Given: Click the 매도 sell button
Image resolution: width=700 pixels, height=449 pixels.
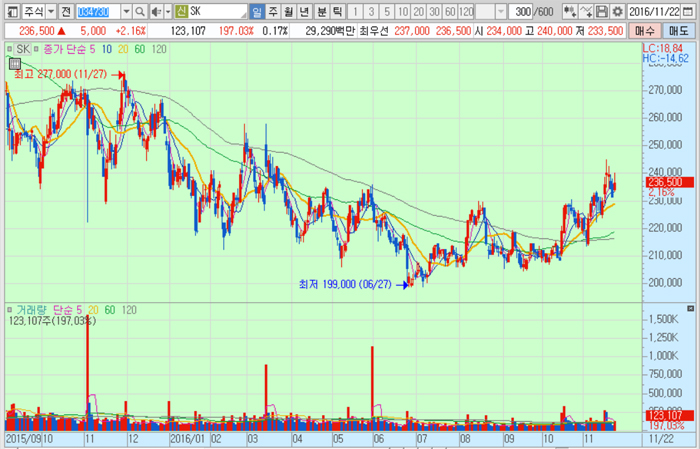Looking at the screenshot, I should [679, 31].
